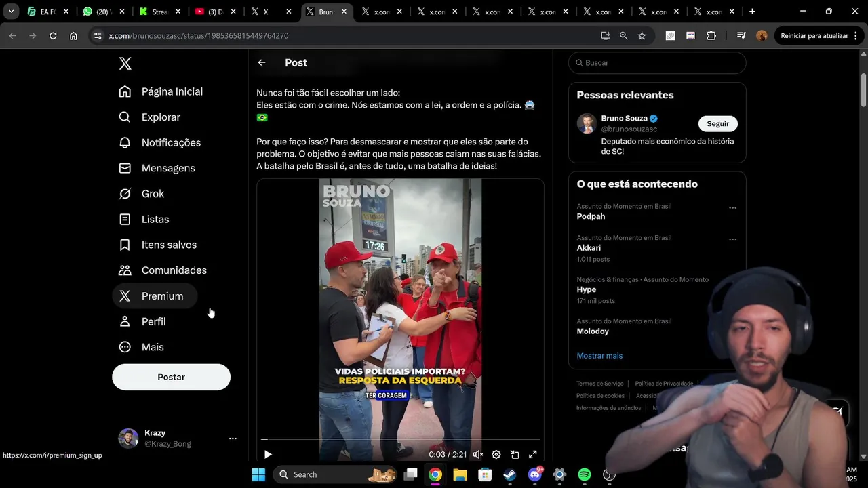The height and width of the screenshot is (488, 868).
Task: Click Bruno Souza's avatar in Pessoas relevantes
Action: click(587, 123)
